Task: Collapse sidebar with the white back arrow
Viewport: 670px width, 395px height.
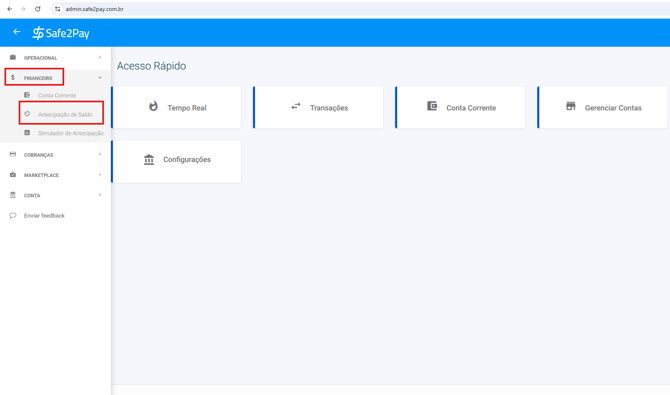Action: [x=17, y=32]
